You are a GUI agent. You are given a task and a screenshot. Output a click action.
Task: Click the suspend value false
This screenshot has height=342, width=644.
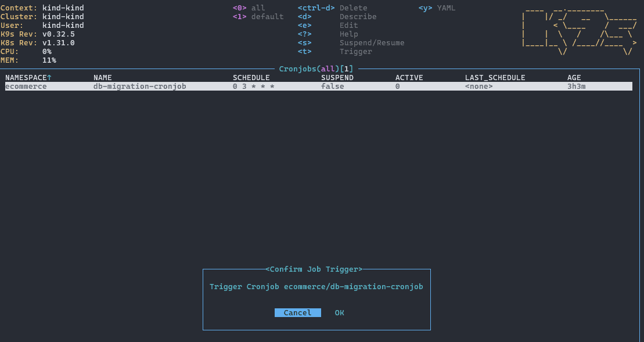pyautogui.click(x=333, y=86)
